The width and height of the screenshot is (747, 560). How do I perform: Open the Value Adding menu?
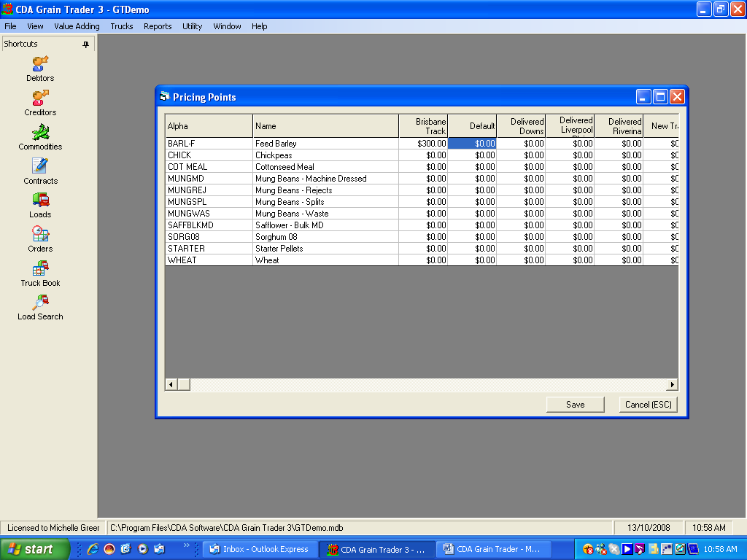tap(77, 26)
